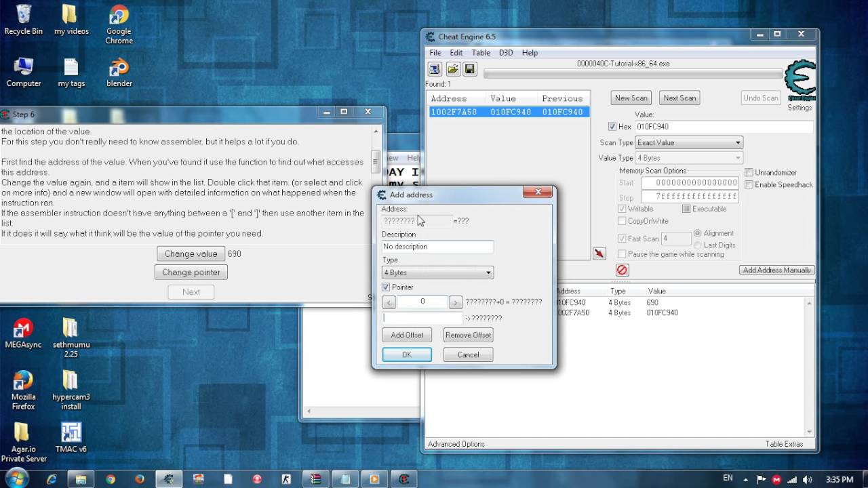Open Firefox from the taskbar
Screen dimensions: 868x488
(x=140, y=479)
